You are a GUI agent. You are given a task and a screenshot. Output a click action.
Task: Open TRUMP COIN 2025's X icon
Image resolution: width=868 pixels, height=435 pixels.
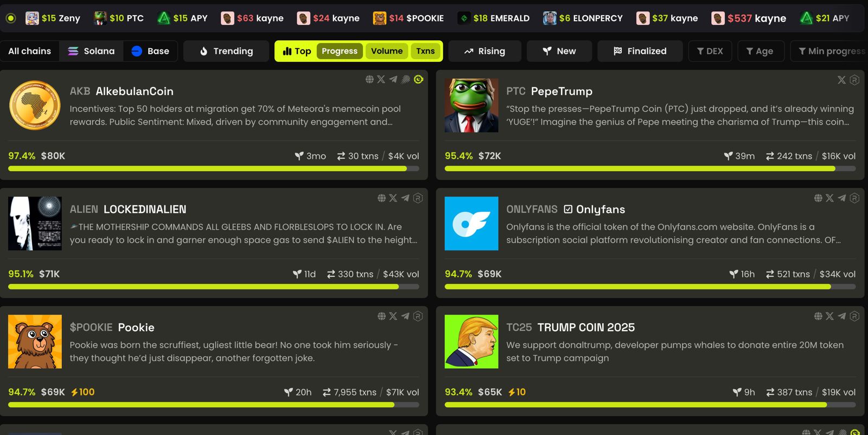point(829,316)
